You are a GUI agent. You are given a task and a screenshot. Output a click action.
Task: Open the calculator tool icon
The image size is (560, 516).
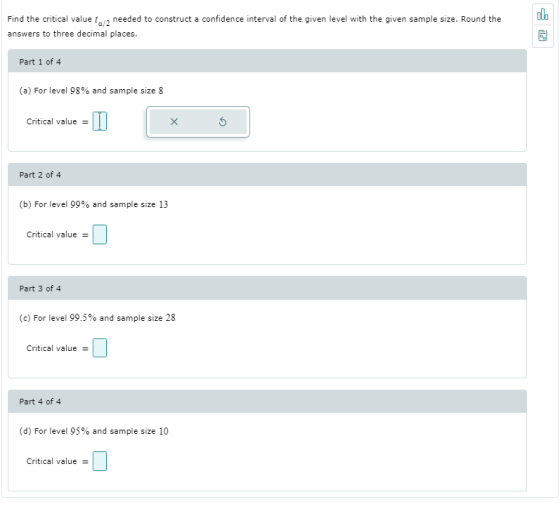pos(542,36)
